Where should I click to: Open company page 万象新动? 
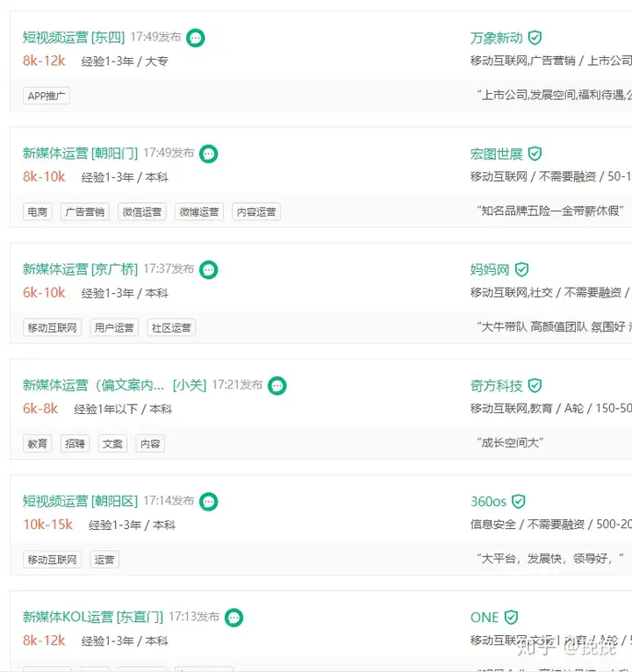(497, 38)
